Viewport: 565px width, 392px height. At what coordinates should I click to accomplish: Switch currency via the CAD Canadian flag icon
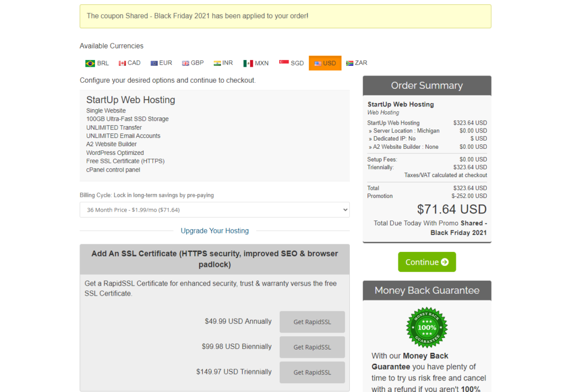[x=122, y=63]
